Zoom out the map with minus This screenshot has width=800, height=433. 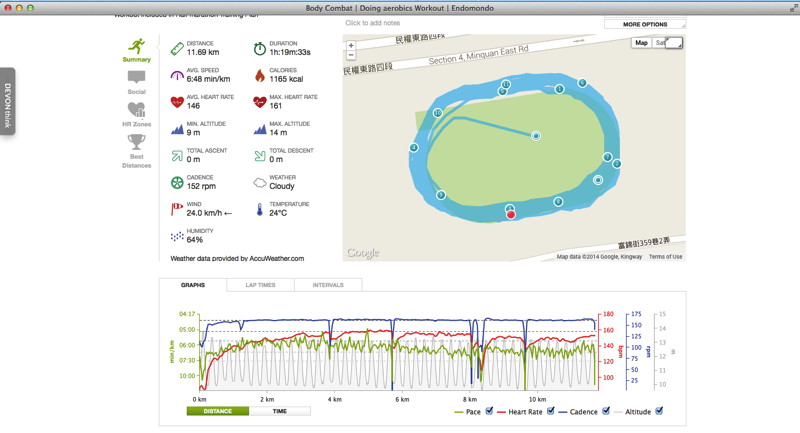(351, 55)
